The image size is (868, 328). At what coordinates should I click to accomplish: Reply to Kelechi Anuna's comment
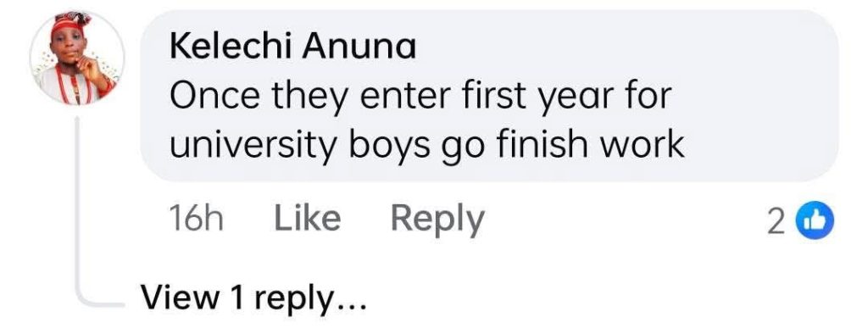pyautogui.click(x=437, y=220)
